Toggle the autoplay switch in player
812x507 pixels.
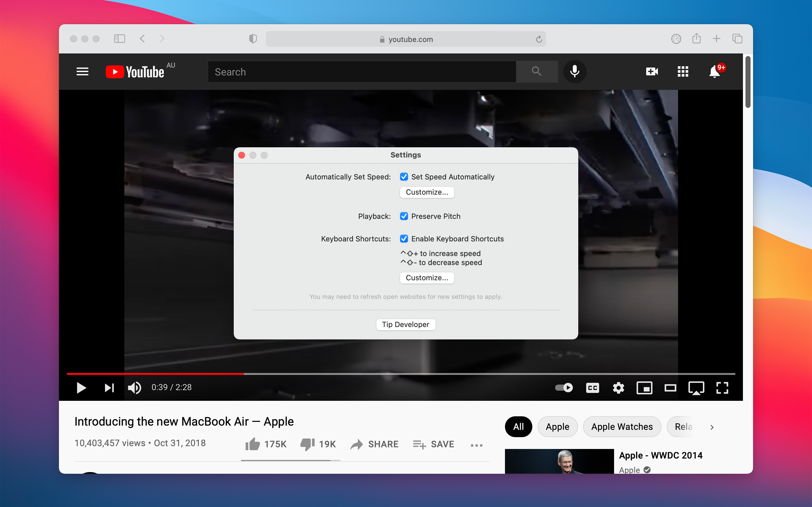click(564, 388)
